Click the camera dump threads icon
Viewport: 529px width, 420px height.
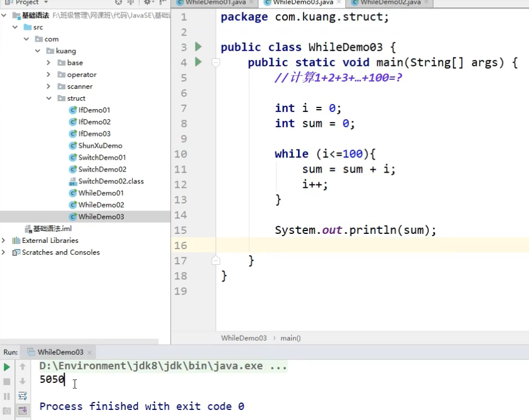pos(6,411)
